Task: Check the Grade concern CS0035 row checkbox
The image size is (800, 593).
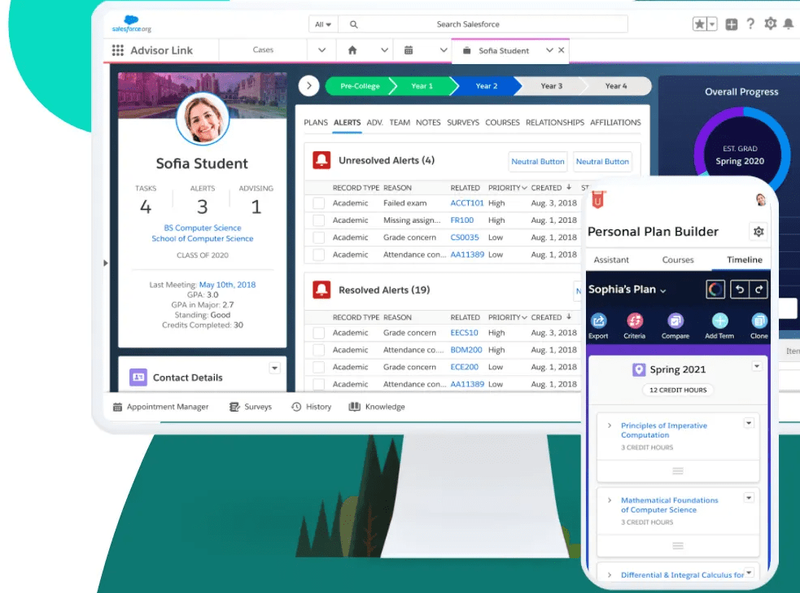Action: [319, 237]
